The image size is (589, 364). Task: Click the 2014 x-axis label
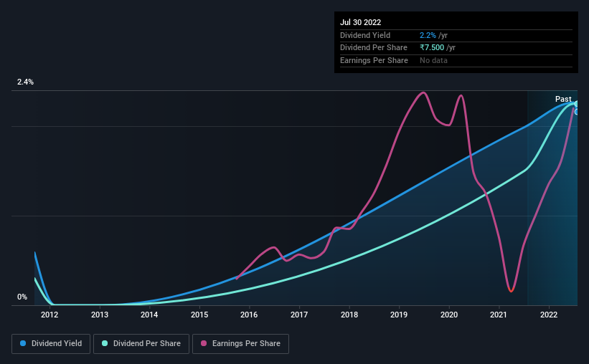coord(149,315)
